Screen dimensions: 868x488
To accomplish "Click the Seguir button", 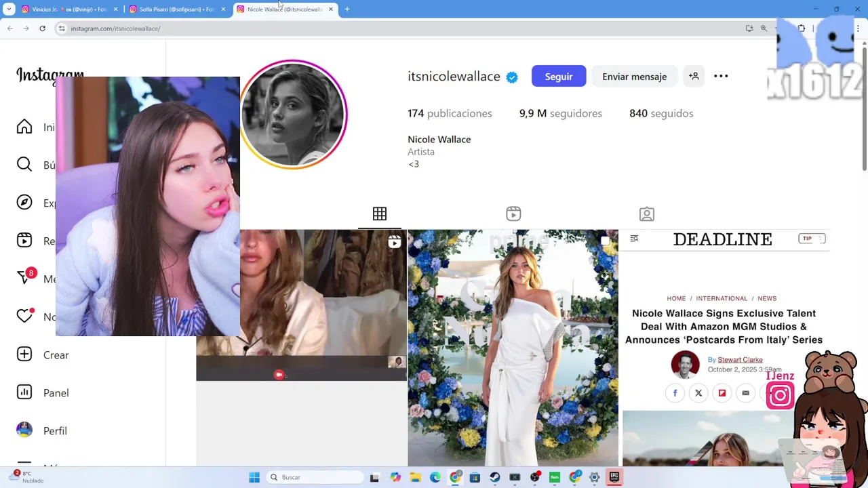I will point(559,76).
